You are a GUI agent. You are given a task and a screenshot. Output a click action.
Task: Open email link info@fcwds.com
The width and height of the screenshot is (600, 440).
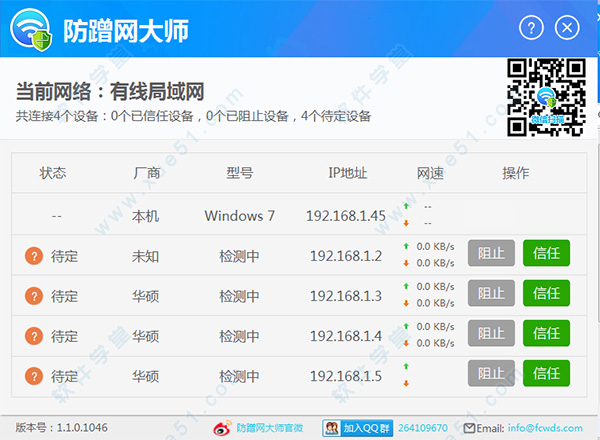point(545,428)
